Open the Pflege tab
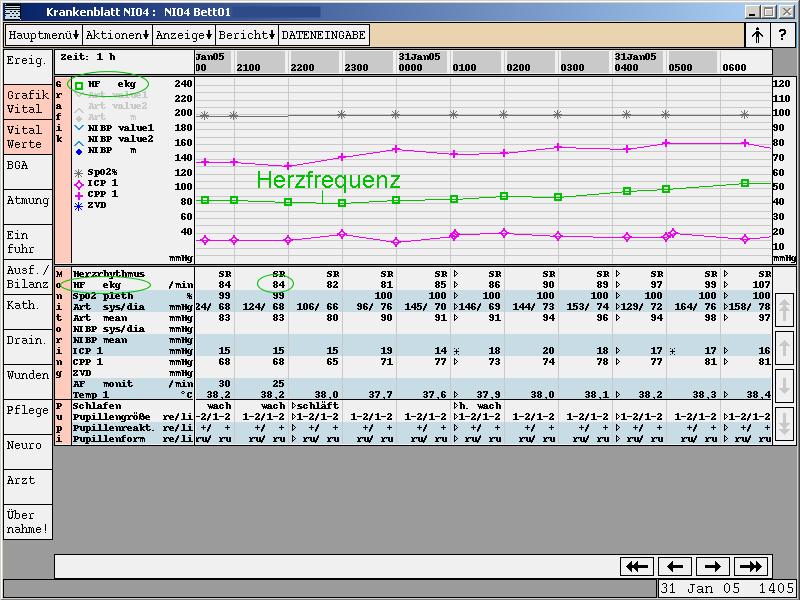This screenshot has width=800, height=600. 28,417
